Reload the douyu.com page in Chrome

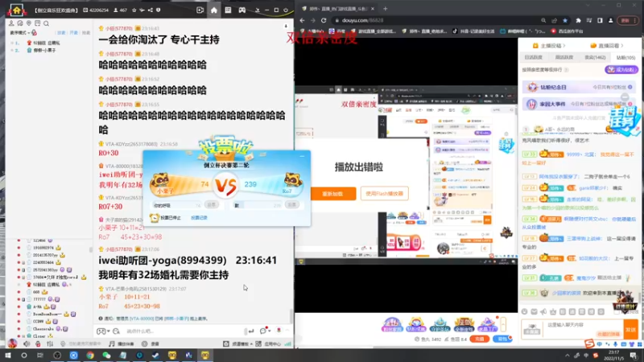click(324, 20)
